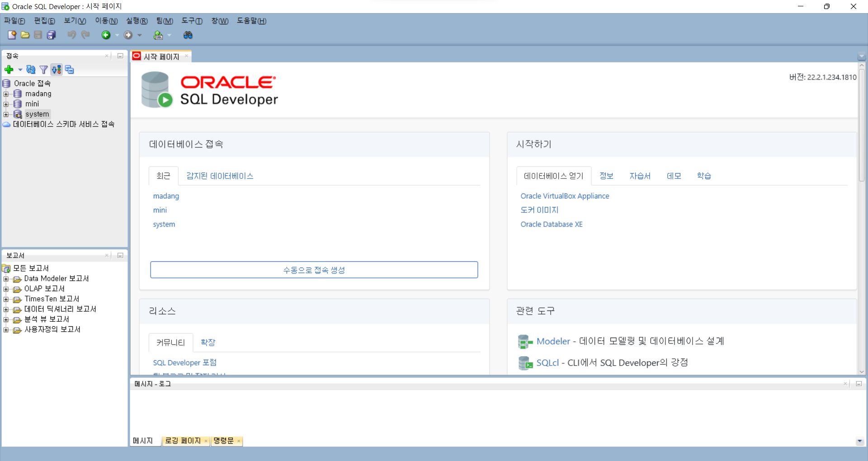This screenshot has width=868, height=461.
Task: Click the Save All toolbar icon
Action: (51, 35)
